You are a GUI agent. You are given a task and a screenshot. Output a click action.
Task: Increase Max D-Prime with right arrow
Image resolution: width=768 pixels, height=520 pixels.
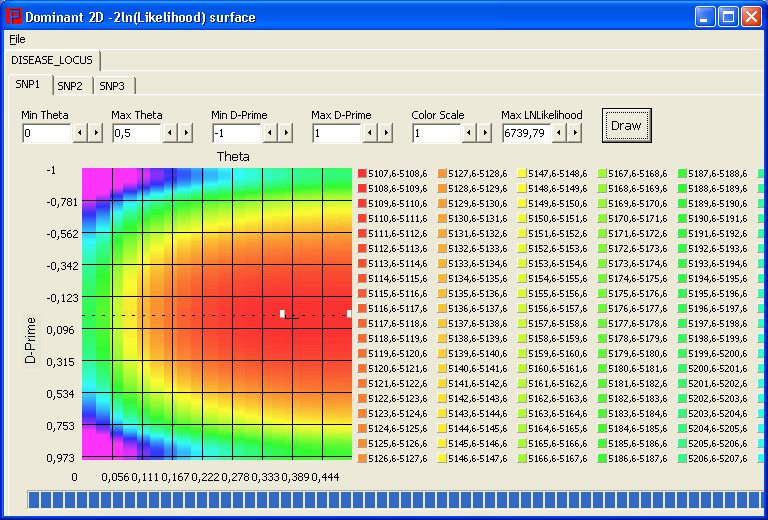385,133
